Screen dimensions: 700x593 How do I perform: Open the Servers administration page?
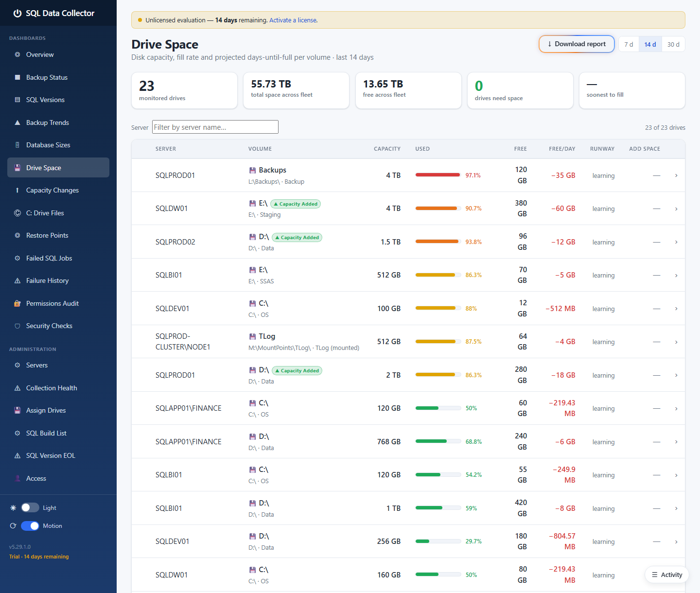(x=58, y=365)
